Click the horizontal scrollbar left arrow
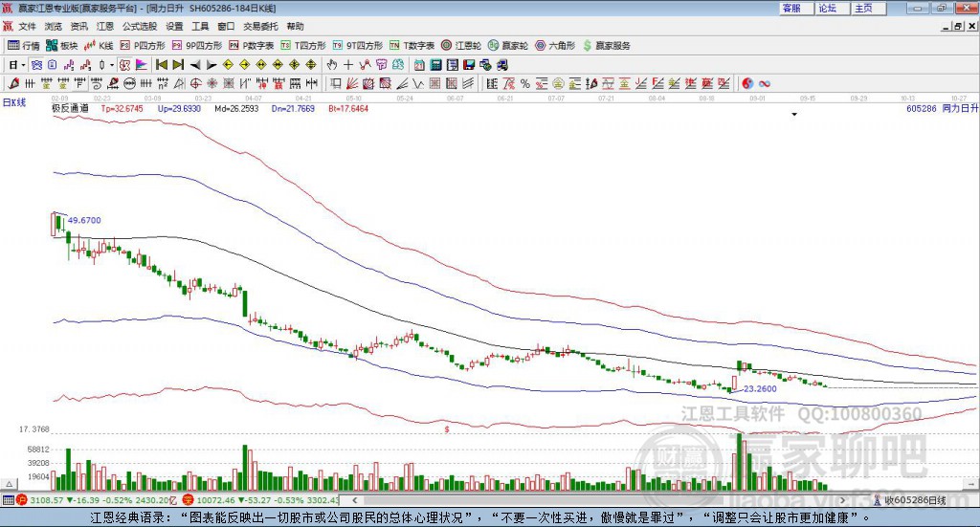Image resolution: width=980 pixels, height=527 pixels. 355,500
